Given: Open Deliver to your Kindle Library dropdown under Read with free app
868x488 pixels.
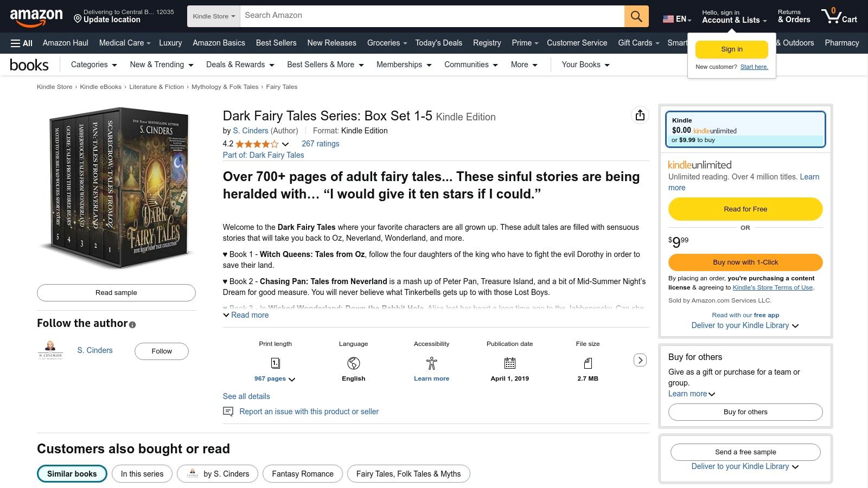Looking at the screenshot, I should point(745,325).
